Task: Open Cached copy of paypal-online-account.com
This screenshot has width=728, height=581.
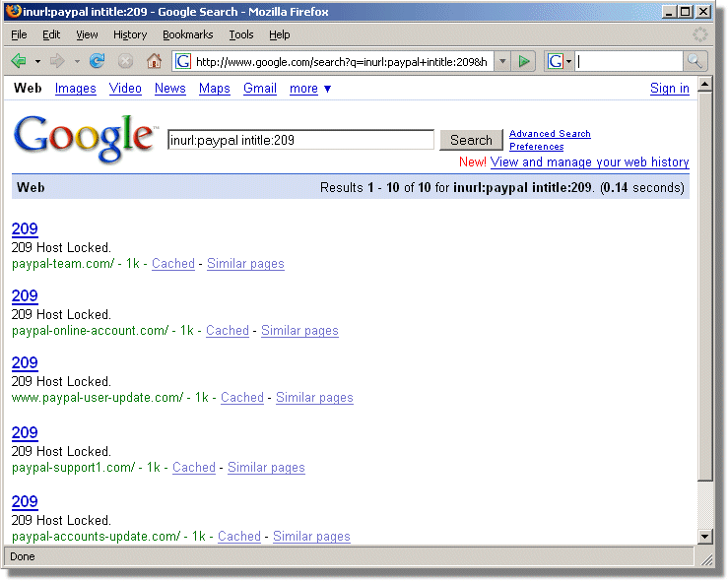Action: tap(228, 331)
